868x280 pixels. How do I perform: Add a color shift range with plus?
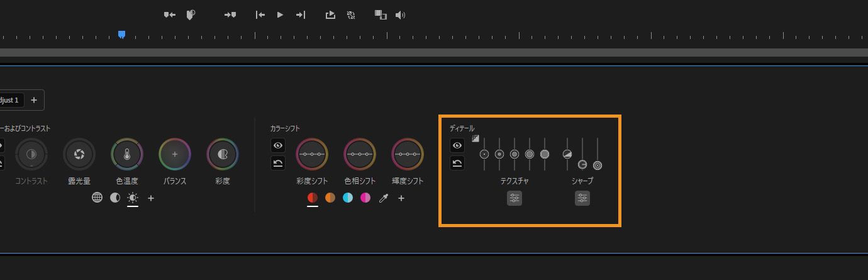[x=401, y=198]
